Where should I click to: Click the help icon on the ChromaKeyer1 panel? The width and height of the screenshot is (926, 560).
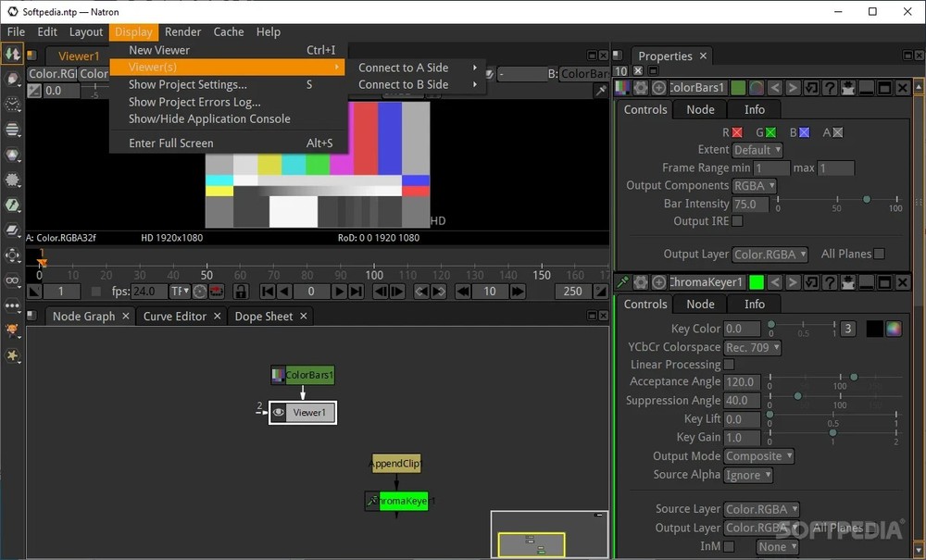[832, 282]
